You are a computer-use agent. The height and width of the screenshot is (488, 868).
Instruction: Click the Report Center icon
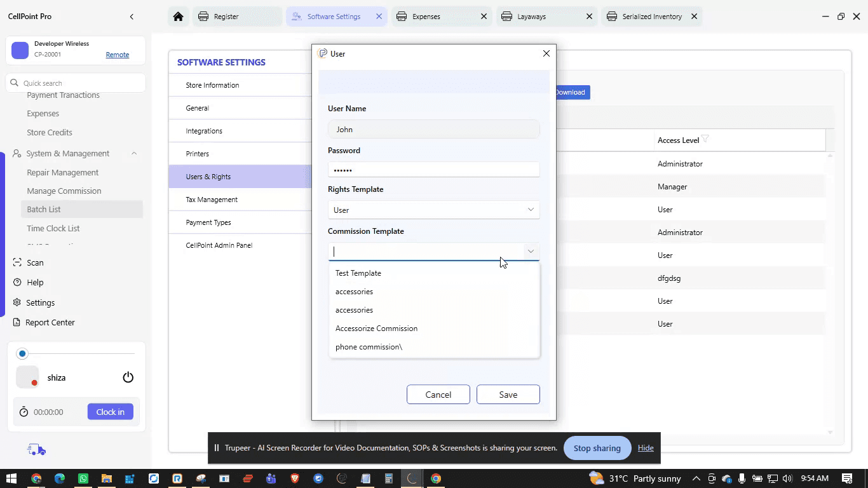17,322
